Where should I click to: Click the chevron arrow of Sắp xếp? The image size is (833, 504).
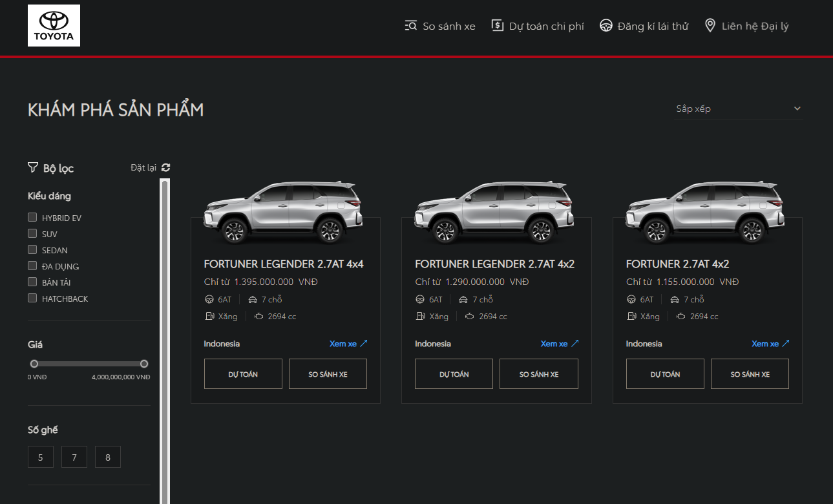(x=797, y=109)
